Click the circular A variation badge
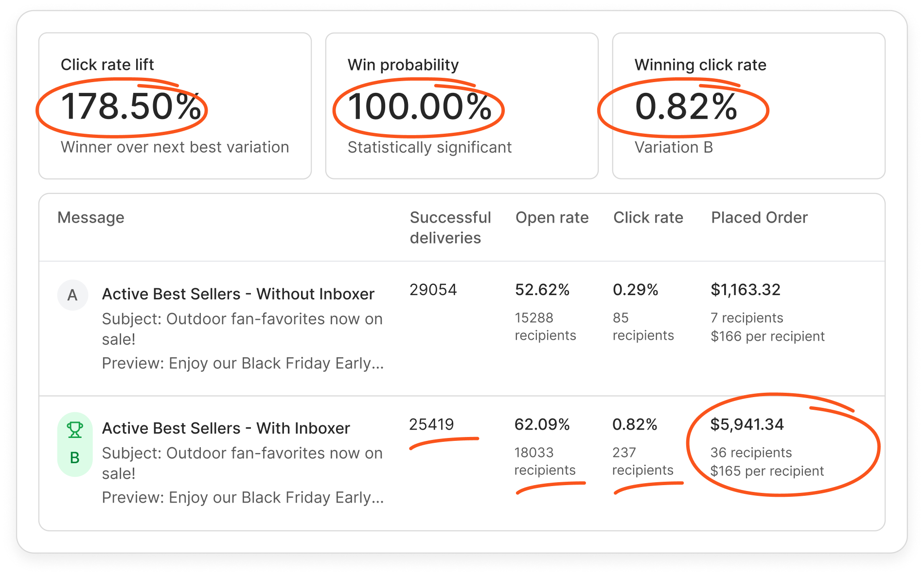The width and height of the screenshot is (924, 576). [72, 295]
